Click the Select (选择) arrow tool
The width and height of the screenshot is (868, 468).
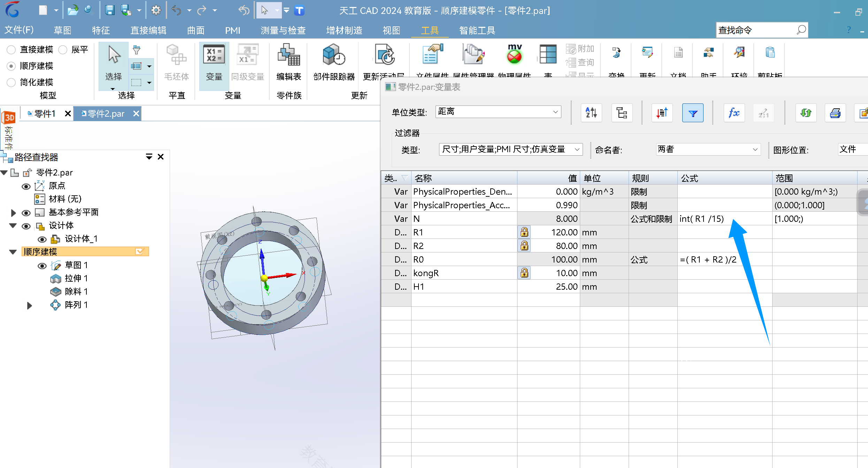coord(114,63)
